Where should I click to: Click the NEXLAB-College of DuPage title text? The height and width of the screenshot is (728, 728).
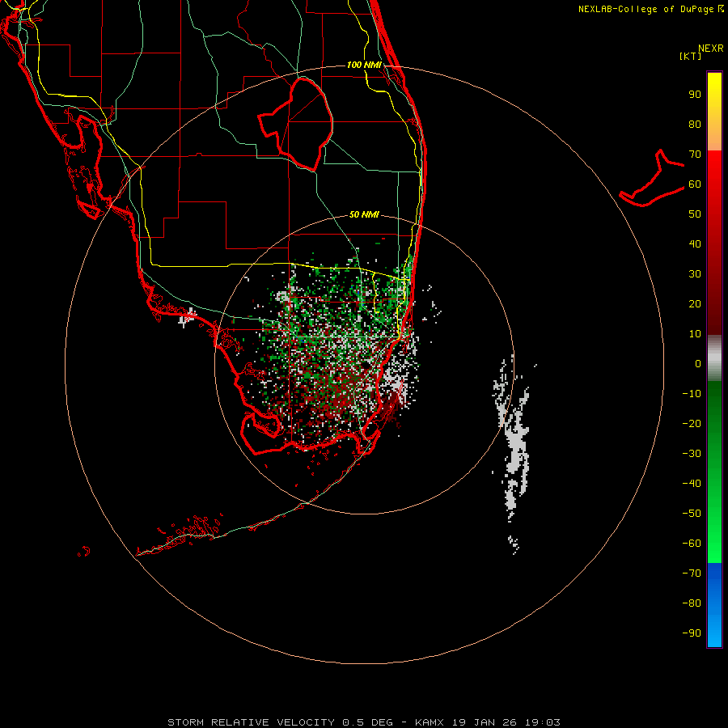pyautogui.click(x=645, y=9)
